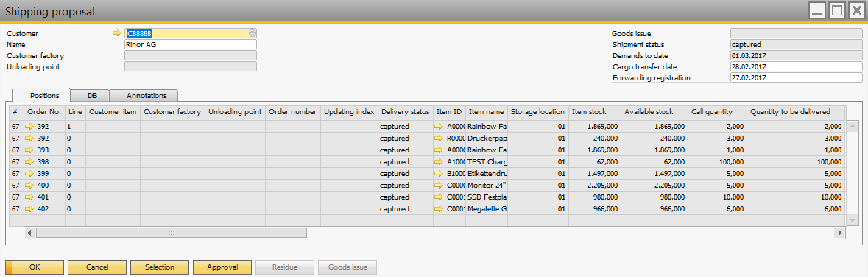868x277 pixels.
Task: Open the Annotations tab
Action: coord(144,95)
